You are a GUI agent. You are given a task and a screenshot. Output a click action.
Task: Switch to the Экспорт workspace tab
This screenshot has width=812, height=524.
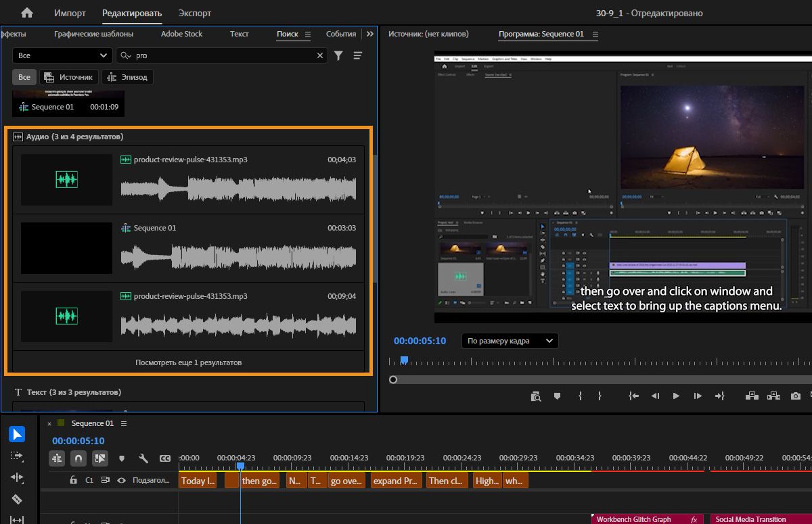pyautogui.click(x=195, y=13)
